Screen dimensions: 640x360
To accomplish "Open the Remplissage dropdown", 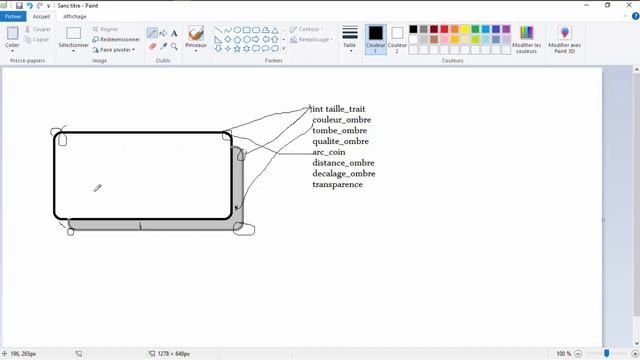I will click(x=311, y=40).
